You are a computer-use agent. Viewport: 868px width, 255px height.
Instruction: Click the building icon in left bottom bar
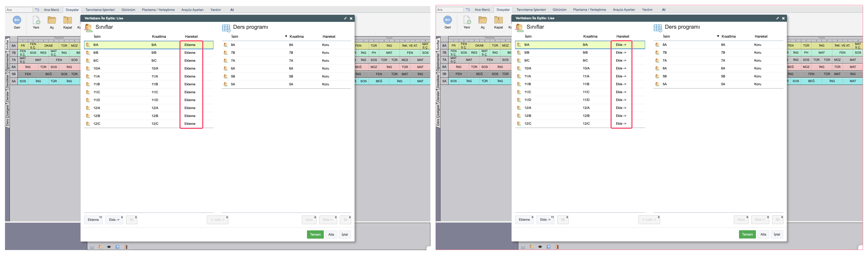coord(92,247)
